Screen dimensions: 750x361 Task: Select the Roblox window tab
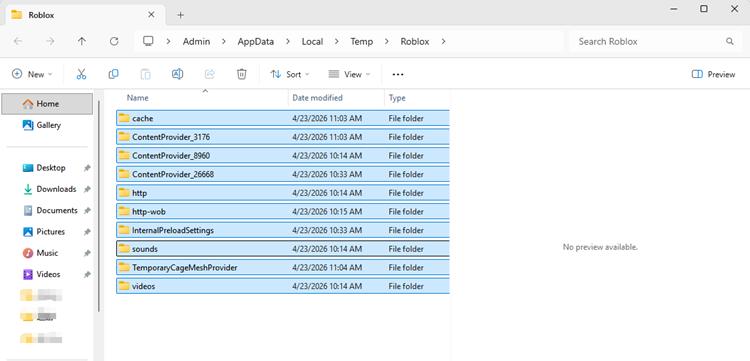tap(85, 15)
